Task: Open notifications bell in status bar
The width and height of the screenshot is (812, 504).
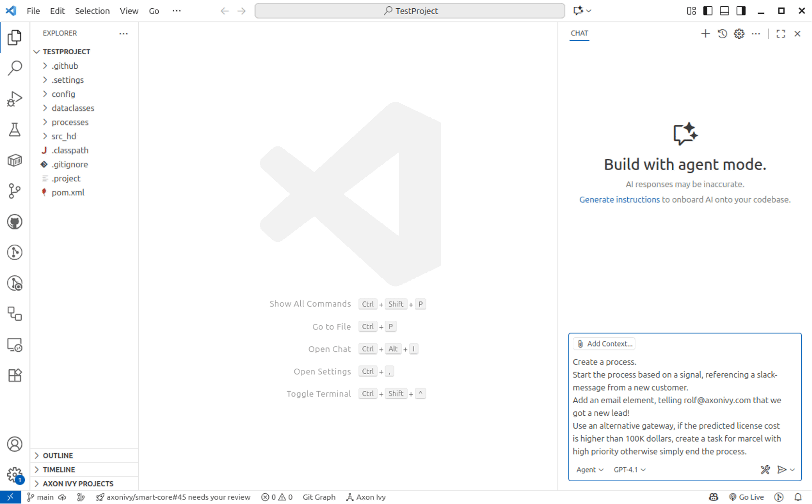Action: coord(798,497)
